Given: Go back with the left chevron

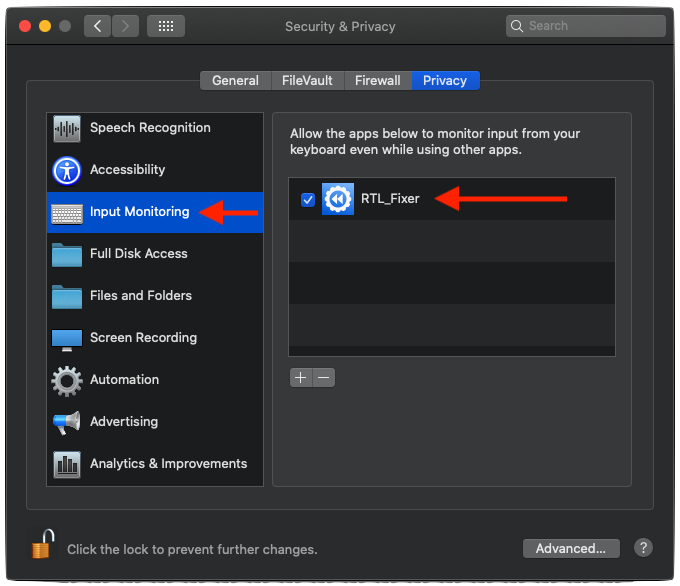Looking at the screenshot, I should (98, 26).
